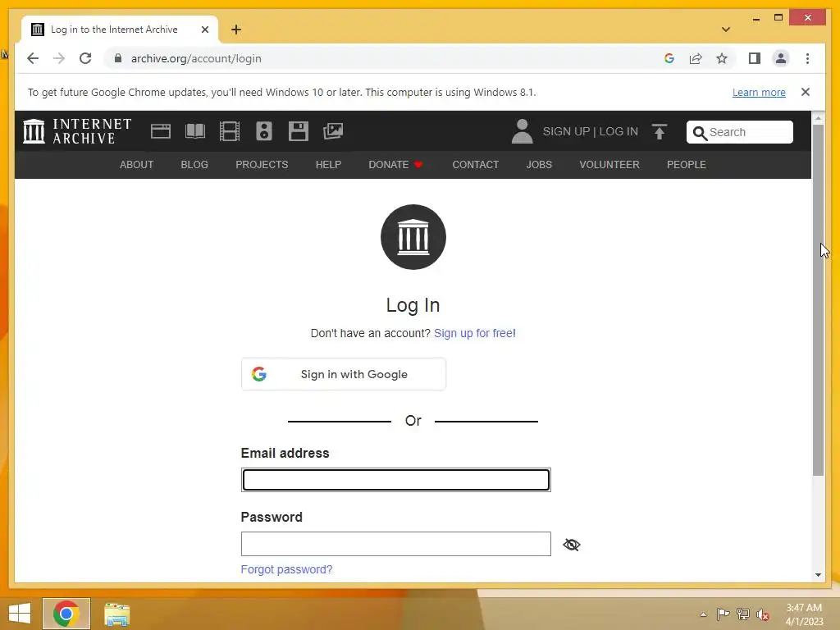Open the tab search dropdown chevron
The height and width of the screenshot is (630, 840).
[x=726, y=30]
